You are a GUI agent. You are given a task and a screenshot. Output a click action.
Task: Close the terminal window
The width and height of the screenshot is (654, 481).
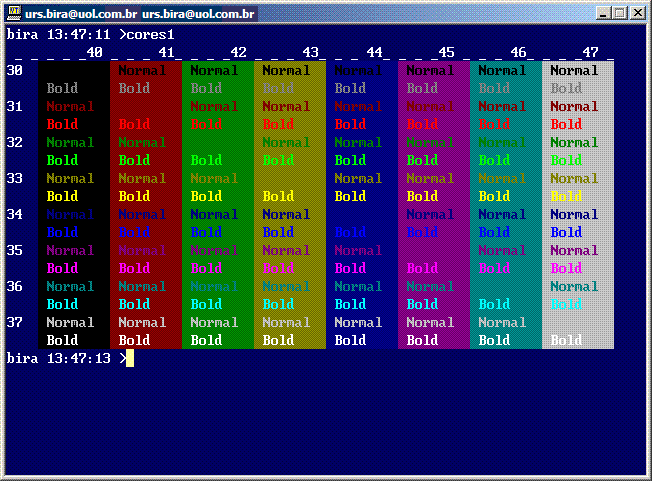coord(638,13)
